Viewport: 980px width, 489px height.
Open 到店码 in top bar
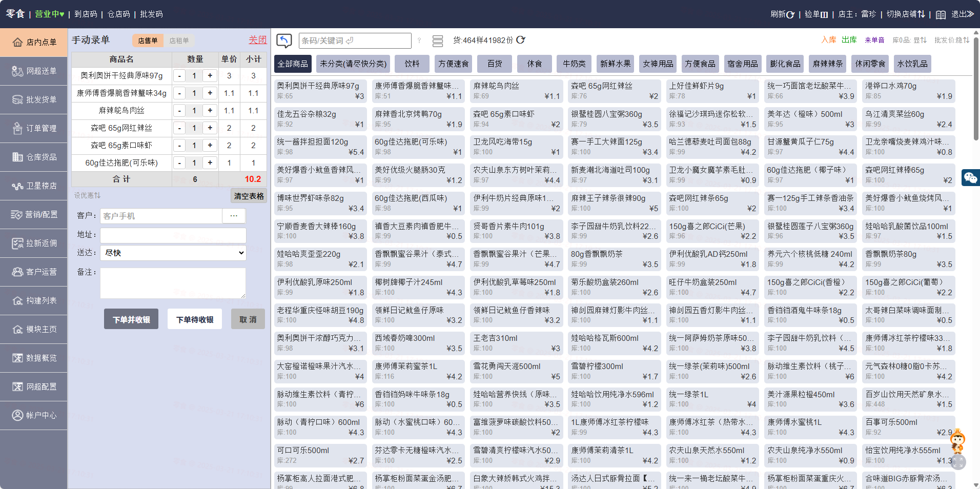click(x=86, y=14)
